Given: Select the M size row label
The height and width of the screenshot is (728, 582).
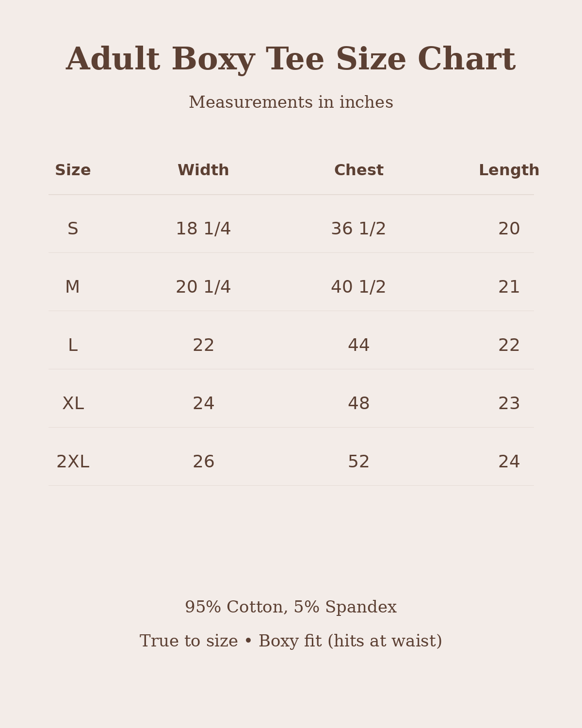Looking at the screenshot, I should pyautogui.click(x=73, y=287).
